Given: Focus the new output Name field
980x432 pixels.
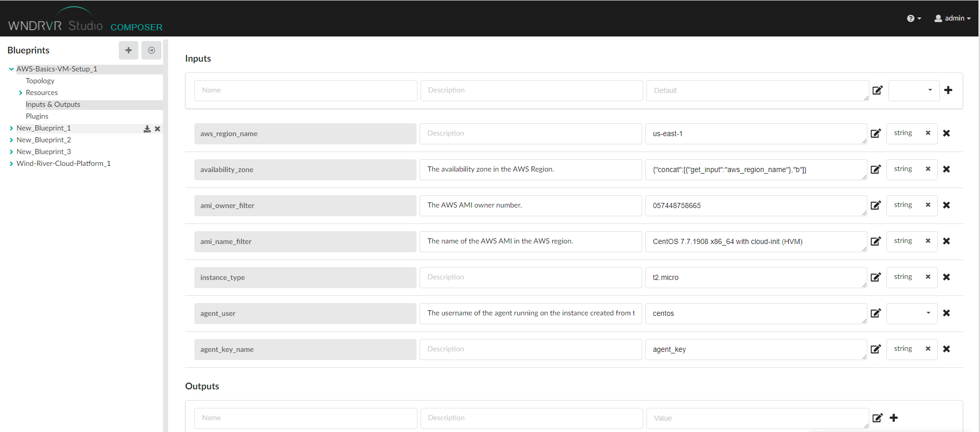Looking at the screenshot, I should point(306,418).
